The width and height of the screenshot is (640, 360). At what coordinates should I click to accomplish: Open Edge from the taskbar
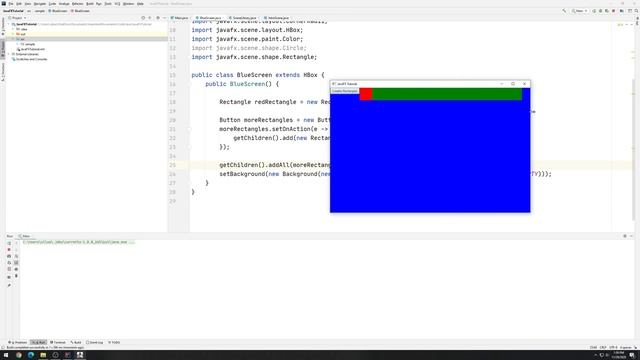pyautogui.click(x=31, y=355)
